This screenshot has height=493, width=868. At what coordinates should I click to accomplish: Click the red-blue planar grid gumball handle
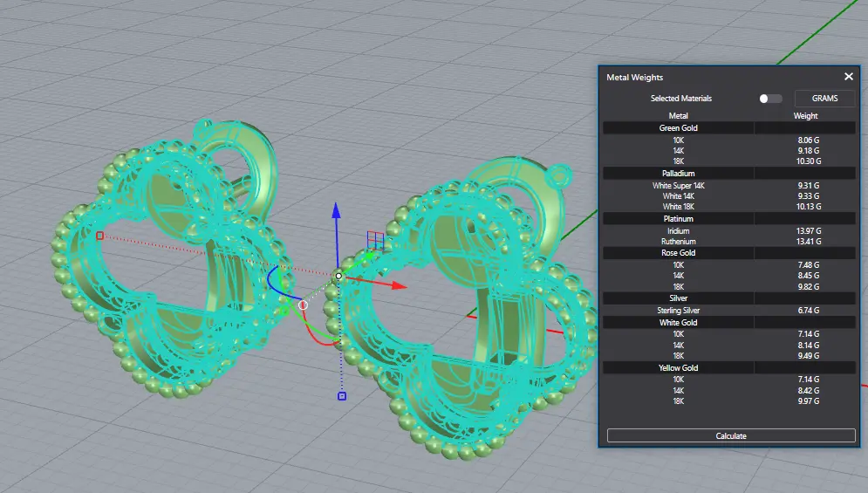point(373,239)
